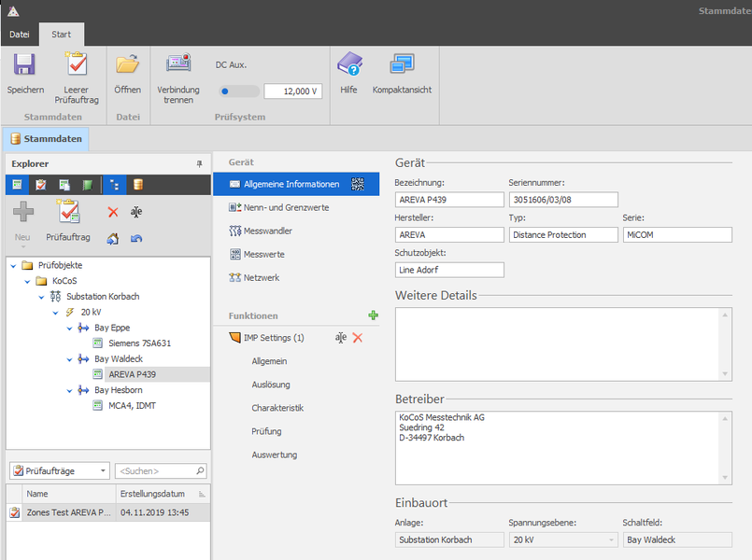
Task: Sort by Erstellungsdatum column header
Action: [x=163, y=494]
